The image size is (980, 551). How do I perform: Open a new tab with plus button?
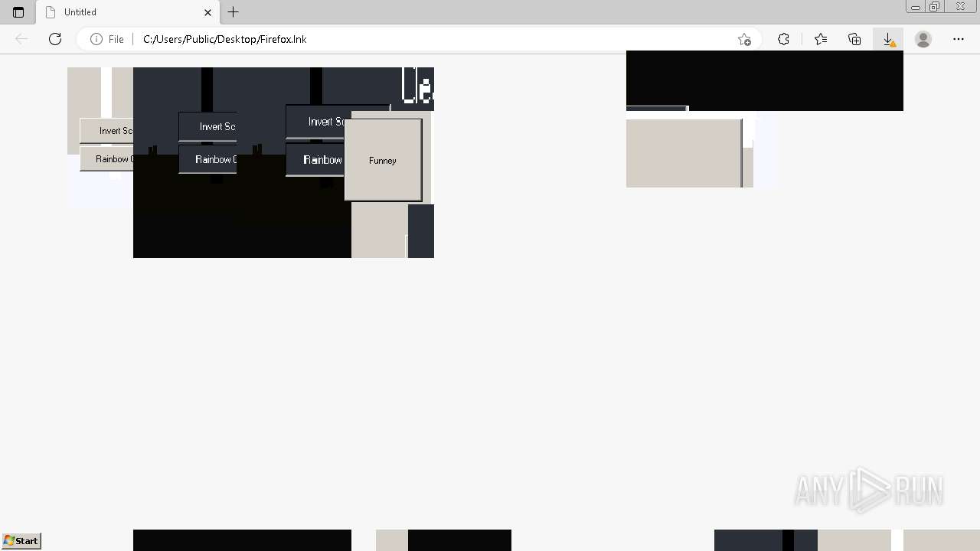pyautogui.click(x=234, y=12)
